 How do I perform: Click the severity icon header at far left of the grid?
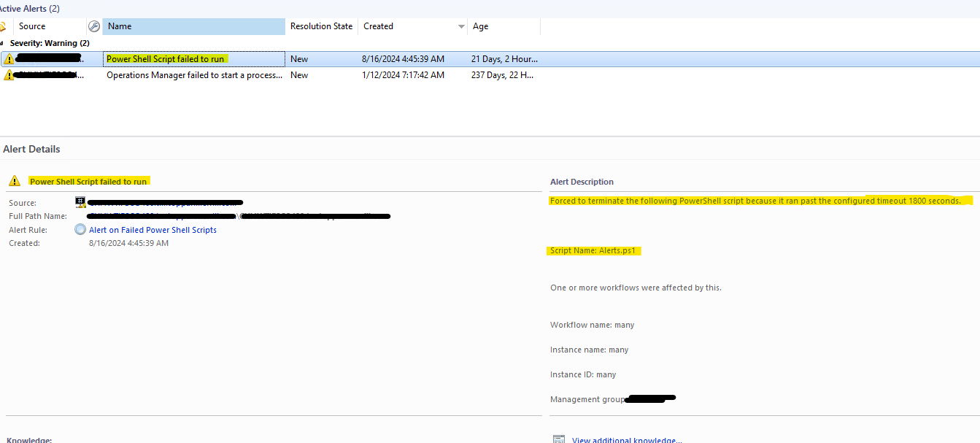click(x=4, y=26)
